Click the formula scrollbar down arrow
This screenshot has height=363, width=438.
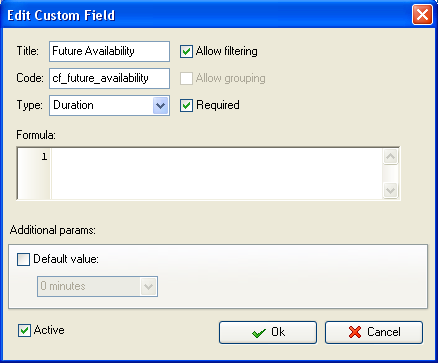[x=390, y=191]
